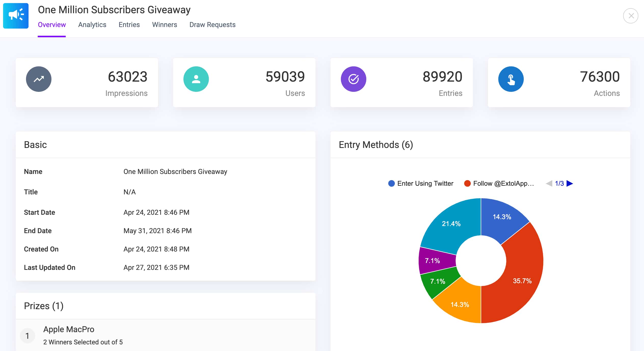Go to previous legend page arrow

coord(549,183)
